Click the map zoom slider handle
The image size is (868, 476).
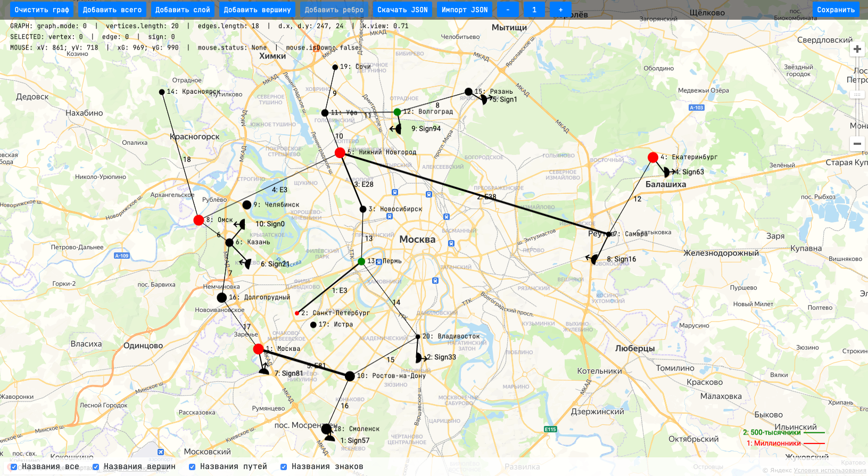(857, 95)
